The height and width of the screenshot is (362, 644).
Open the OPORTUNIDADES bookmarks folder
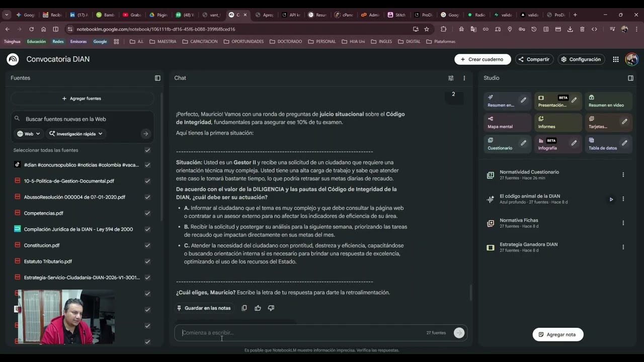pyautogui.click(x=243, y=42)
